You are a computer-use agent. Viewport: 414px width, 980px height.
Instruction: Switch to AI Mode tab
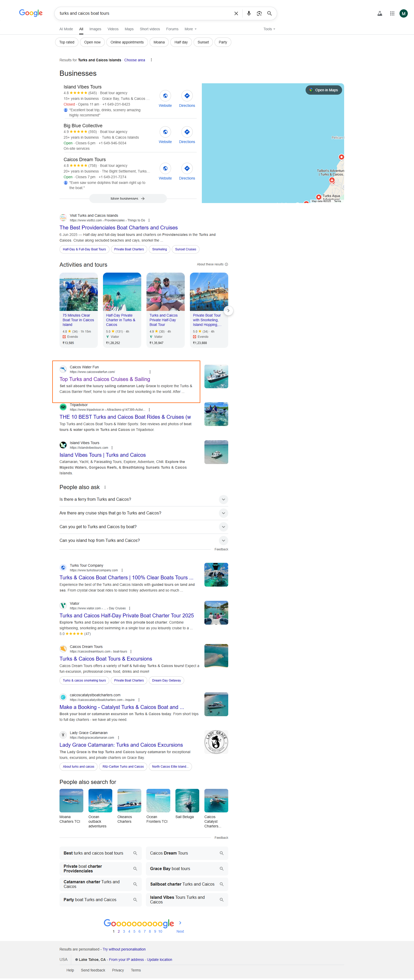tap(66, 29)
